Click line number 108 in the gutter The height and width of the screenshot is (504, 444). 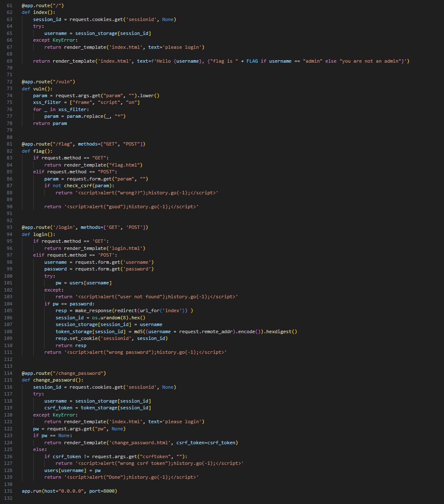click(x=8, y=332)
